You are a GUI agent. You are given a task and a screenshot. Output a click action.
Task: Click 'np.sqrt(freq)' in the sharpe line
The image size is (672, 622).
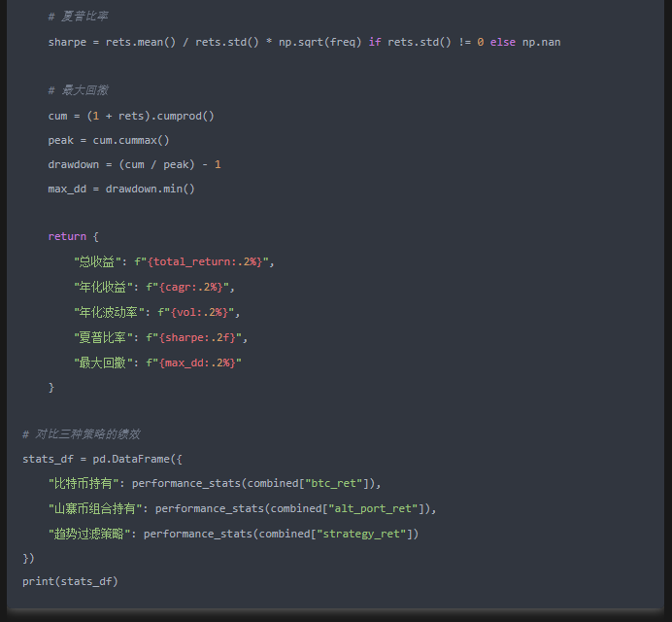[x=320, y=42]
